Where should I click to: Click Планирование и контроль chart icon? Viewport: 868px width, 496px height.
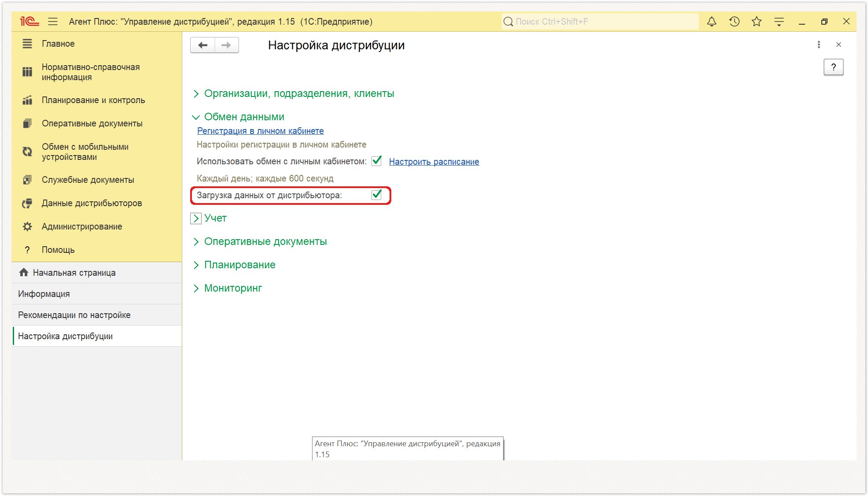tap(27, 100)
